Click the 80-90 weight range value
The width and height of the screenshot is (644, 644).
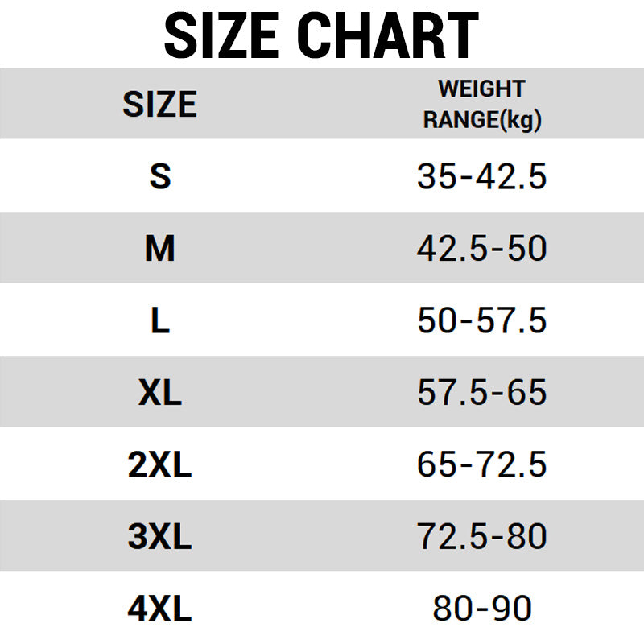pos(481,609)
